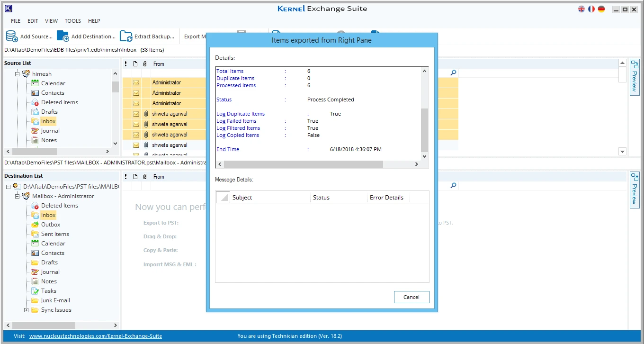Click Cancel in the export dialog
Screen dimensions: 644x344
411,297
